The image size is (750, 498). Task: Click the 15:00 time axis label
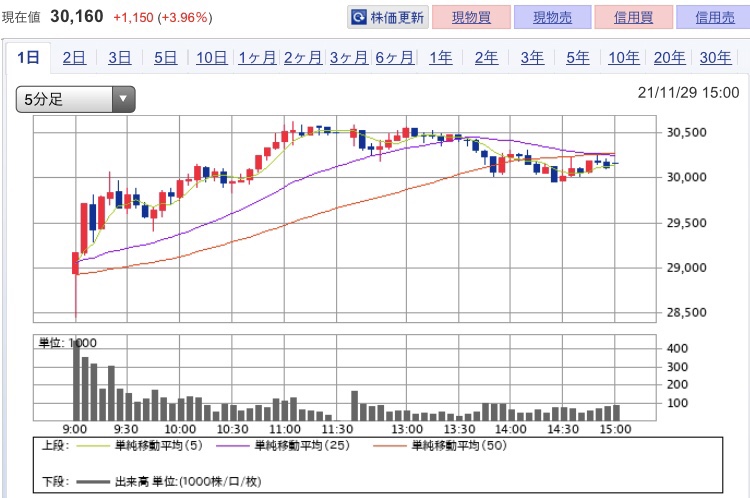tap(615, 429)
